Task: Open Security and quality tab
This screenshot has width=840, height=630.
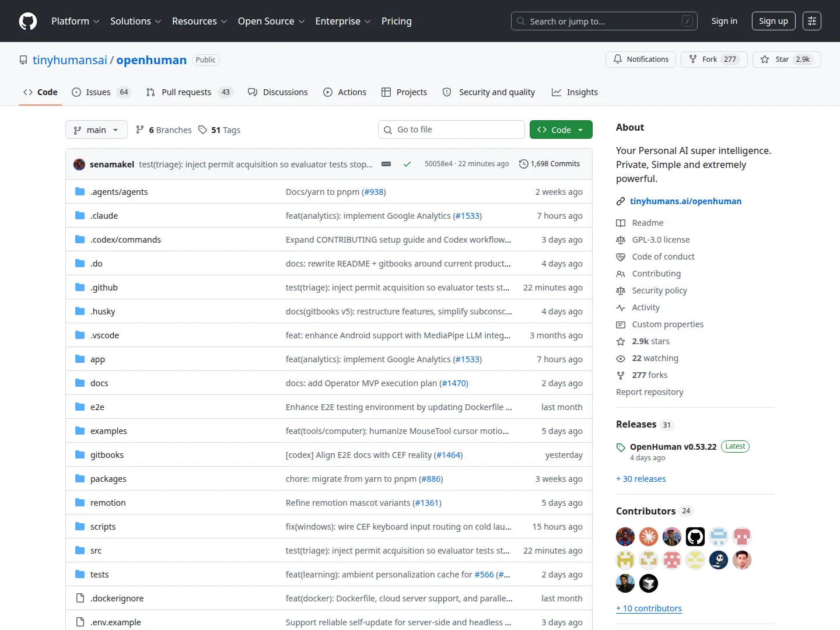Action: (489, 92)
